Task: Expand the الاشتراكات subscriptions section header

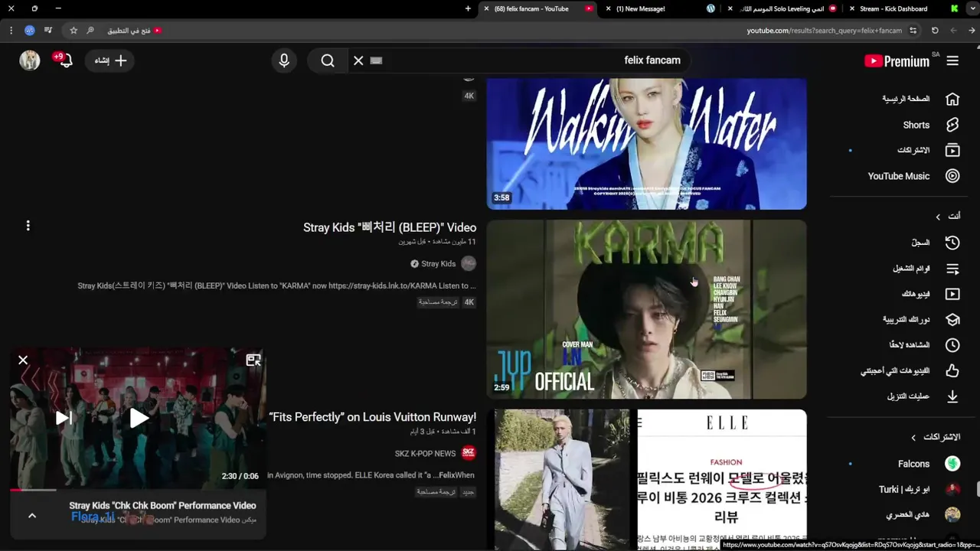Action: (x=934, y=437)
